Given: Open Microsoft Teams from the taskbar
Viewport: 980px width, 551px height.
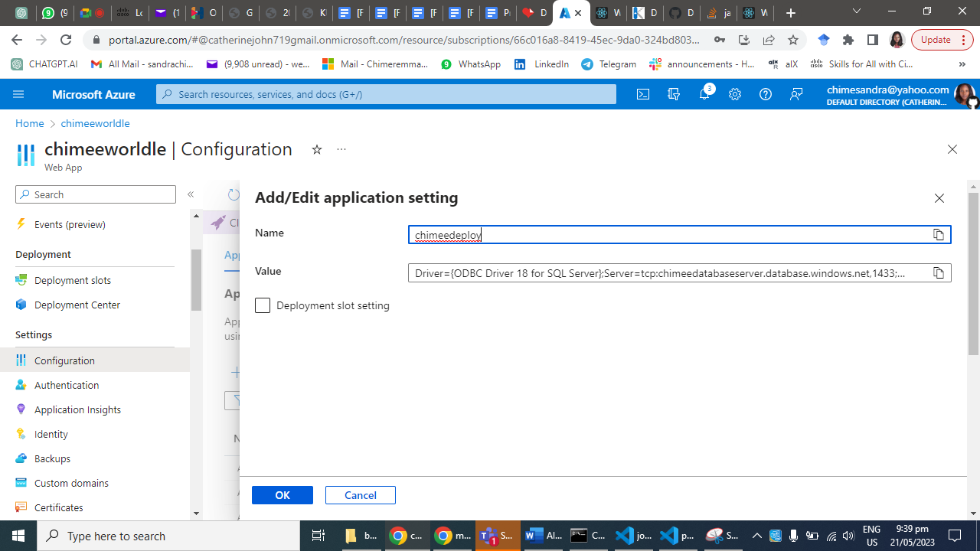Looking at the screenshot, I should click(498, 536).
